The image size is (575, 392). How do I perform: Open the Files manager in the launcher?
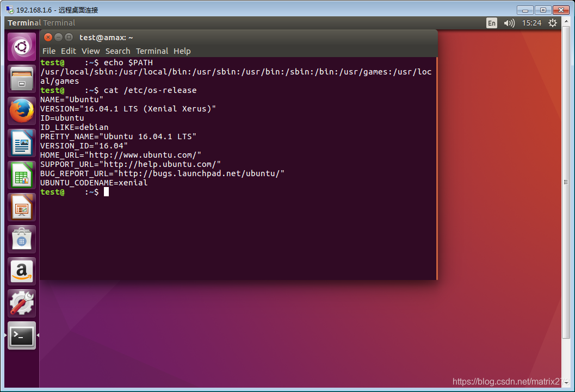pyautogui.click(x=22, y=79)
